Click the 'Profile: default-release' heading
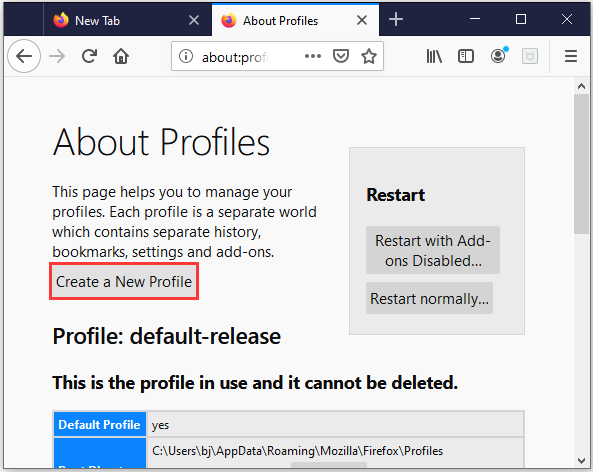 [x=167, y=336]
